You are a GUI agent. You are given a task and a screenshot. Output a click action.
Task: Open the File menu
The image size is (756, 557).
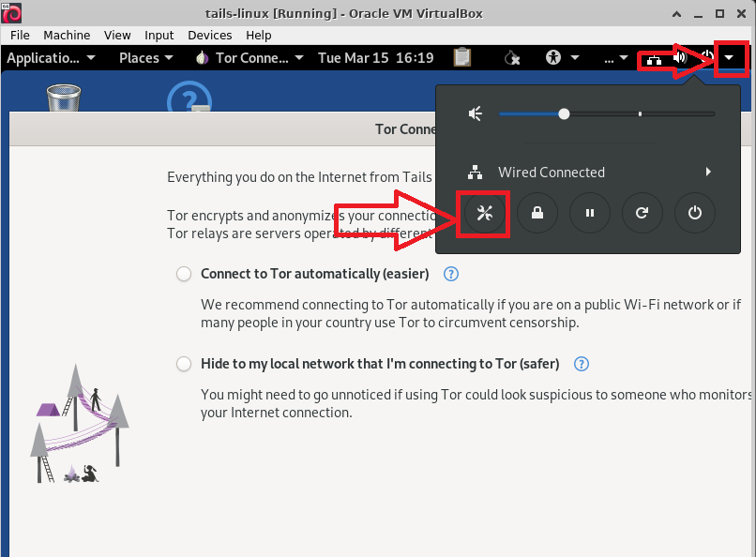20,36
